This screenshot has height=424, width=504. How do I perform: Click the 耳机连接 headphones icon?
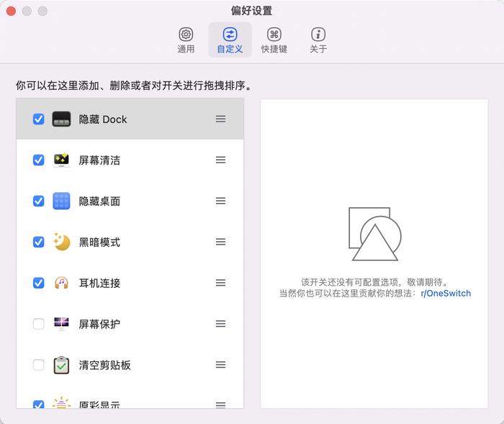pos(61,283)
